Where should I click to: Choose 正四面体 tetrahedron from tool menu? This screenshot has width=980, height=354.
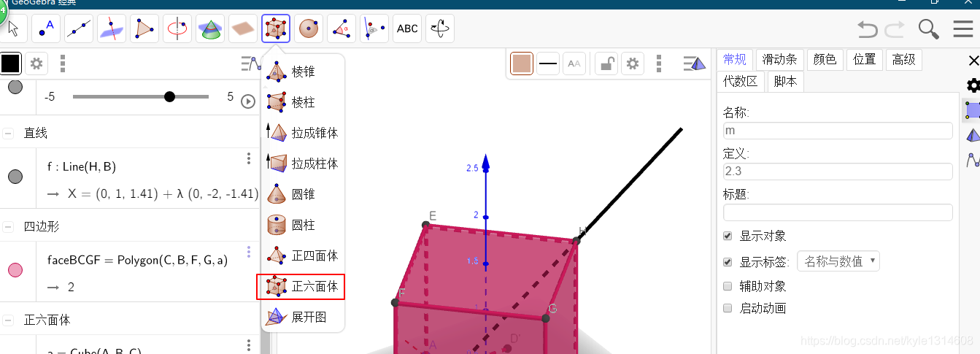coord(303,255)
